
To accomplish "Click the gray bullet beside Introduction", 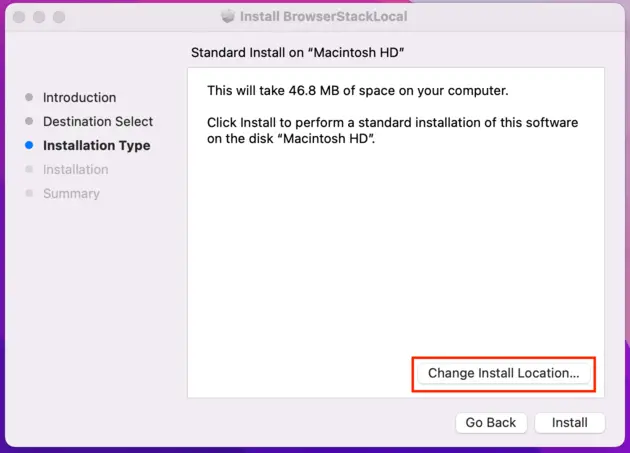I will (x=29, y=97).
